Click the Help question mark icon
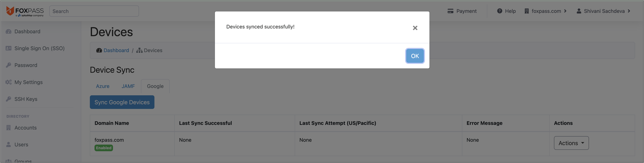The width and height of the screenshot is (644, 163). pyautogui.click(x=499, y=11)
